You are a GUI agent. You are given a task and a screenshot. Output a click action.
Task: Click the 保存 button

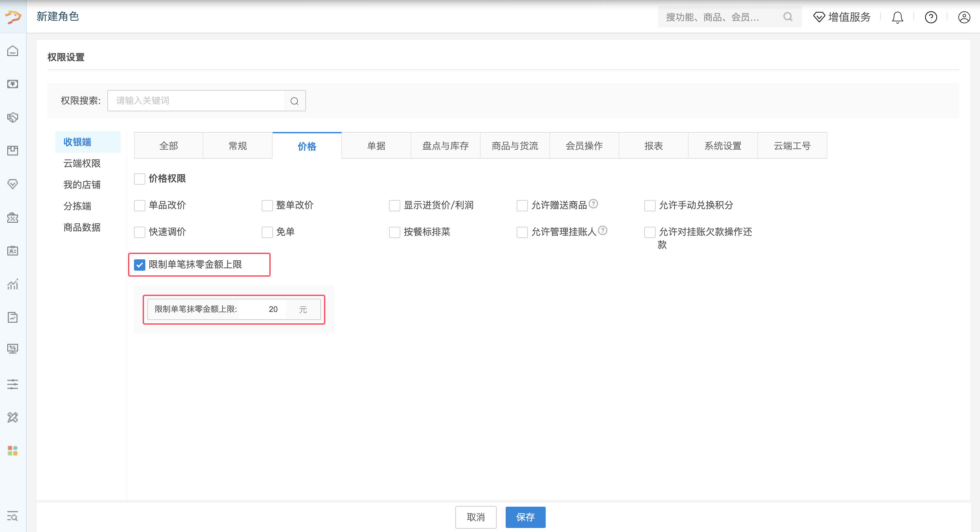click(x=525, y=517)
